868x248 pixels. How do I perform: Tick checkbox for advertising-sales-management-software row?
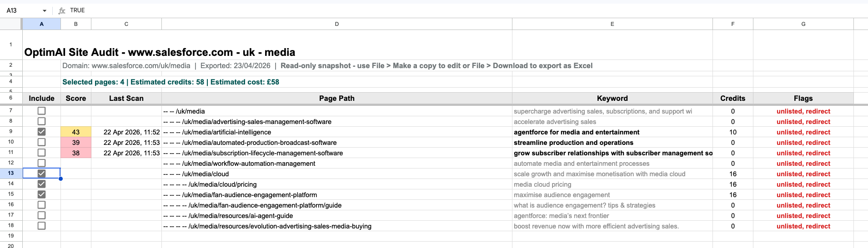click(41, 121)
